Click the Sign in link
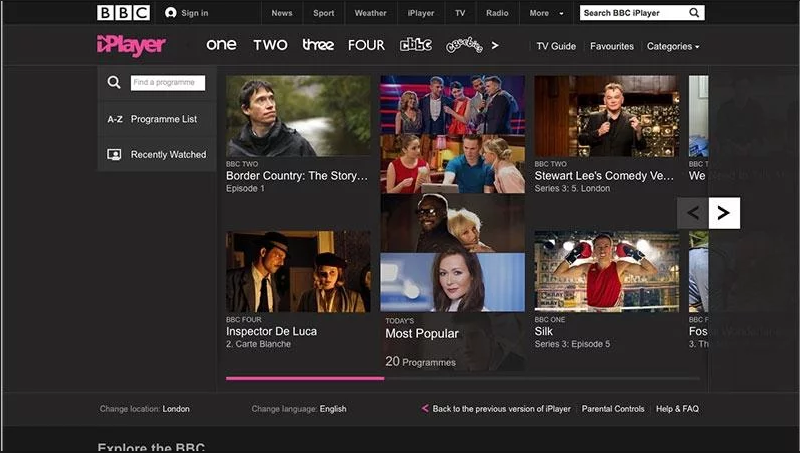Screen dimensions: 800x453 (x=195, y=13)
